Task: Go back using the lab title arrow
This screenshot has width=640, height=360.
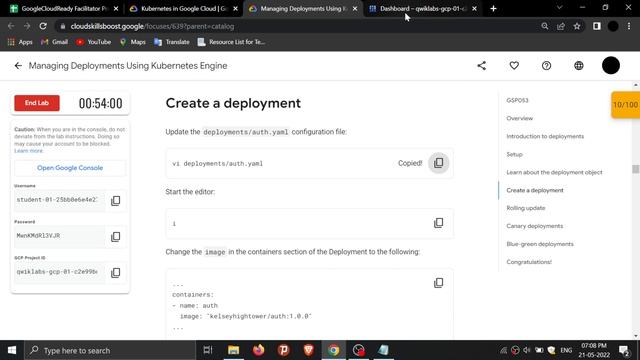Action: tap(18, 66)
